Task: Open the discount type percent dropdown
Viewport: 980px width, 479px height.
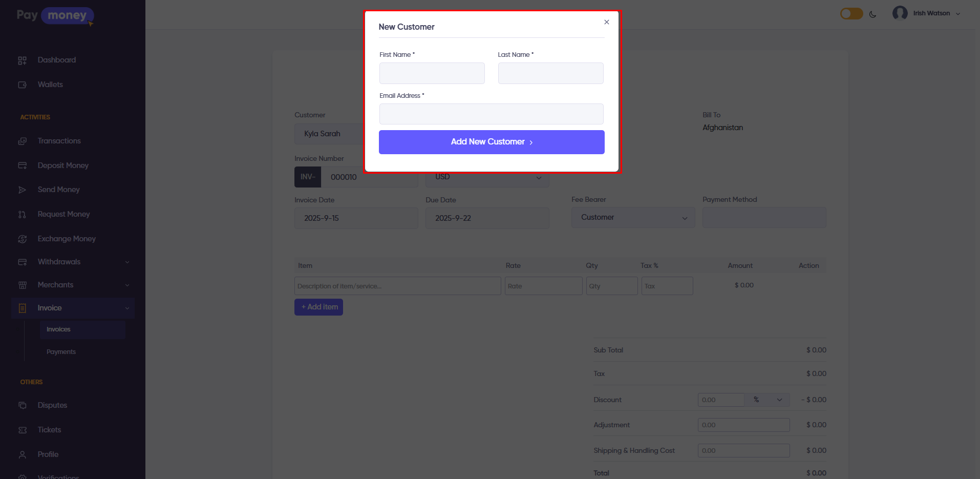Action: coord(767,400)
